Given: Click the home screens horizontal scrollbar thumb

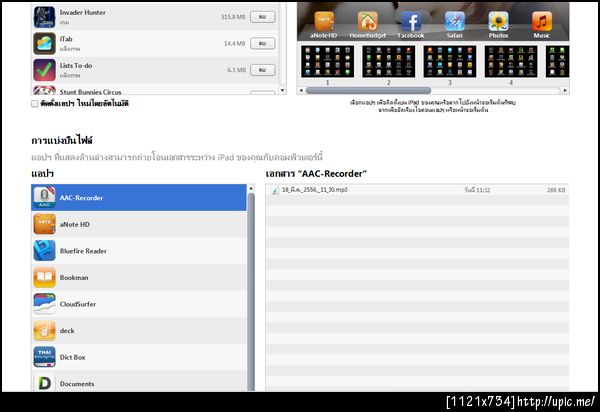Looking at the screenshot, I should pos(368,90).
